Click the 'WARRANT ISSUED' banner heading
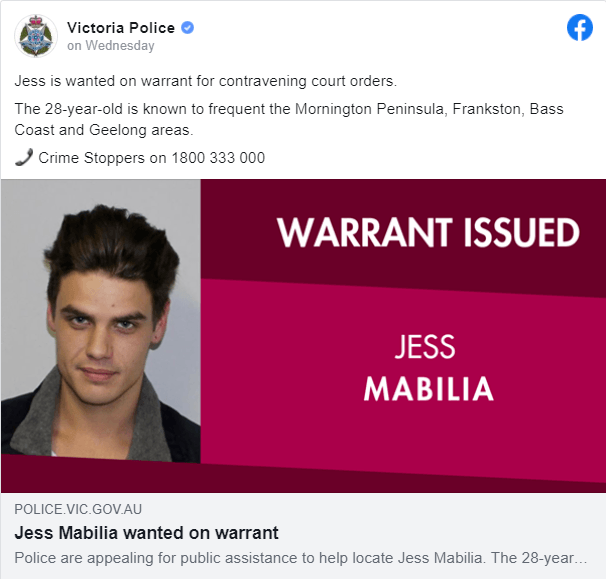Screen dimensions: 606x579 click(428, 233)
